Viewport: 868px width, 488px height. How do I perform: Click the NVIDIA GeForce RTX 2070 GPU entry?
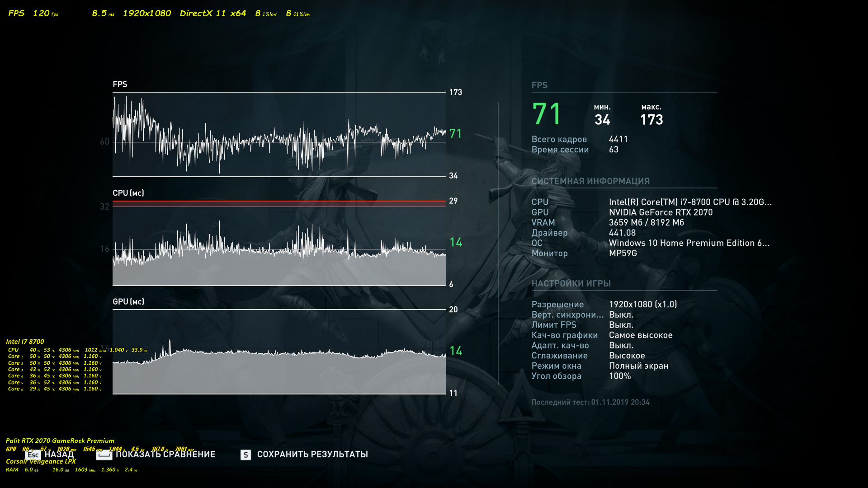click(x=660, y=212)
